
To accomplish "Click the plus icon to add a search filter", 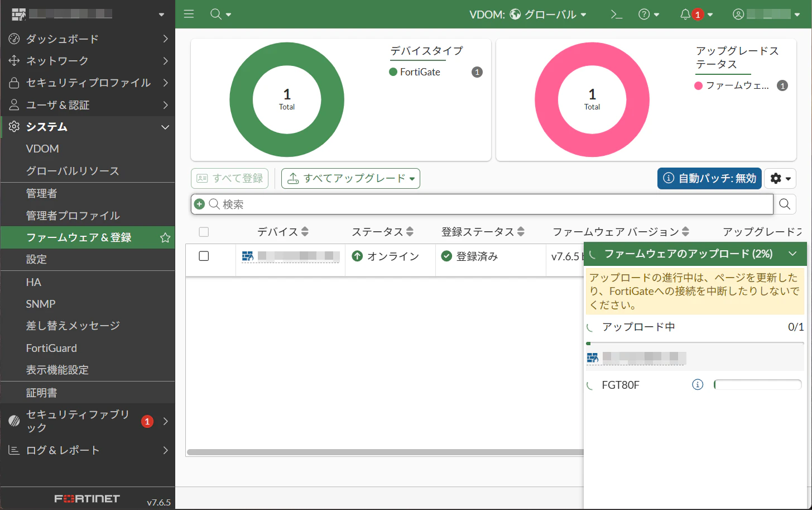I will (199, 204).
